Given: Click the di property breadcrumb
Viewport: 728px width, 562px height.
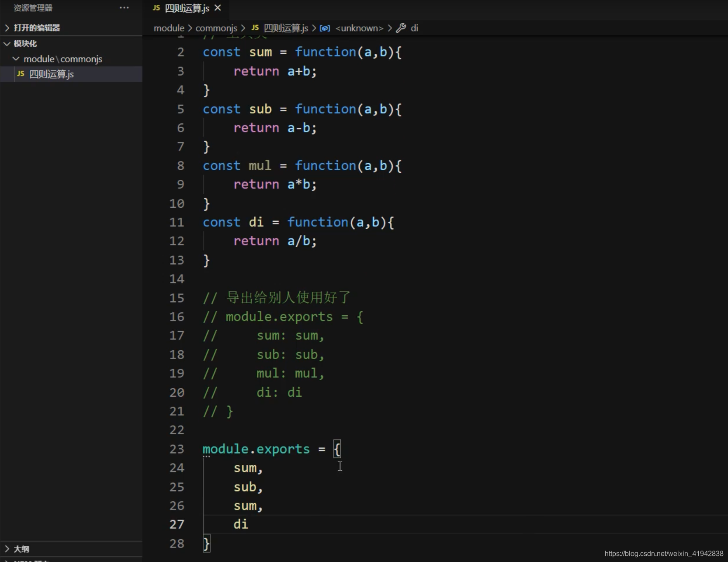Looking at the screenshot, I should click(x=415, y=28).
